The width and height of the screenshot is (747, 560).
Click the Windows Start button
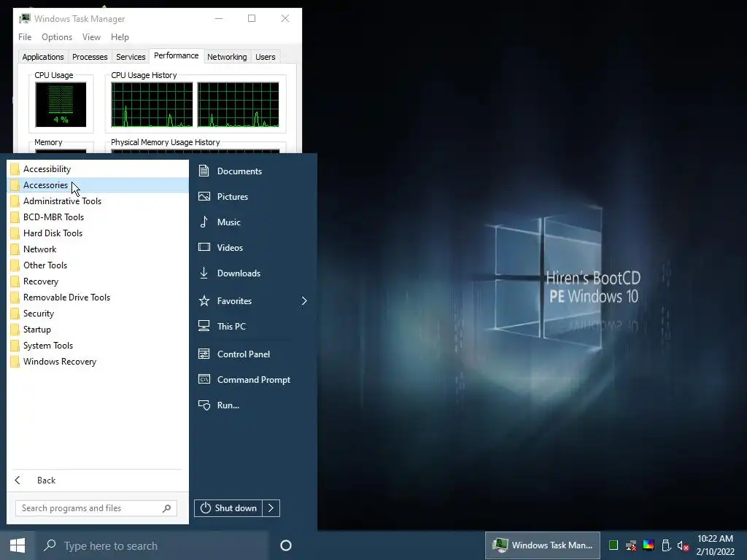tap(18, 545)
